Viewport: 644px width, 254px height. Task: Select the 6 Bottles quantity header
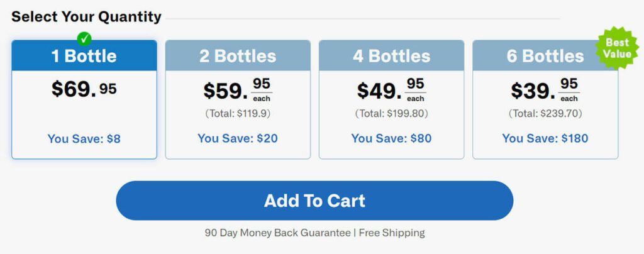click(545, 56)
